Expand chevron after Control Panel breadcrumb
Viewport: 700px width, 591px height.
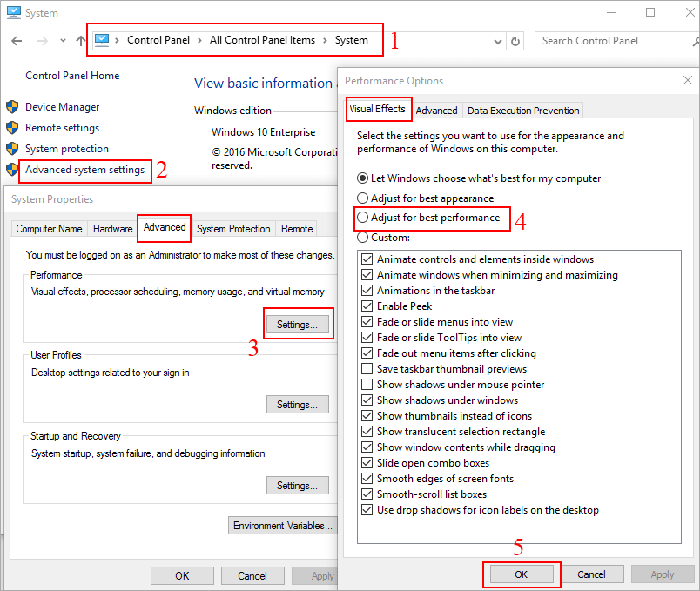199,41
